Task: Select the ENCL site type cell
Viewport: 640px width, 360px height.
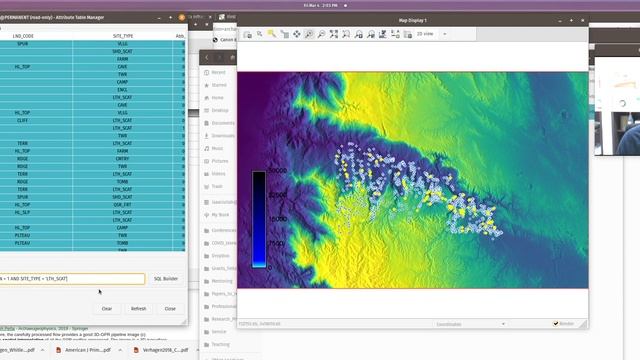Action: click(122, 90)
